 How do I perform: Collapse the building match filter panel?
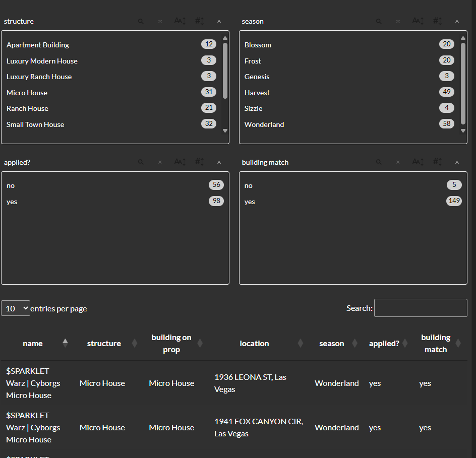click(x=457, y=162)
